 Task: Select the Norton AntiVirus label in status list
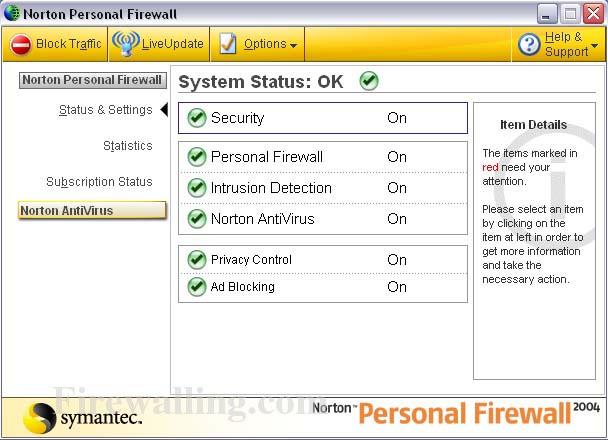(263, 219)
